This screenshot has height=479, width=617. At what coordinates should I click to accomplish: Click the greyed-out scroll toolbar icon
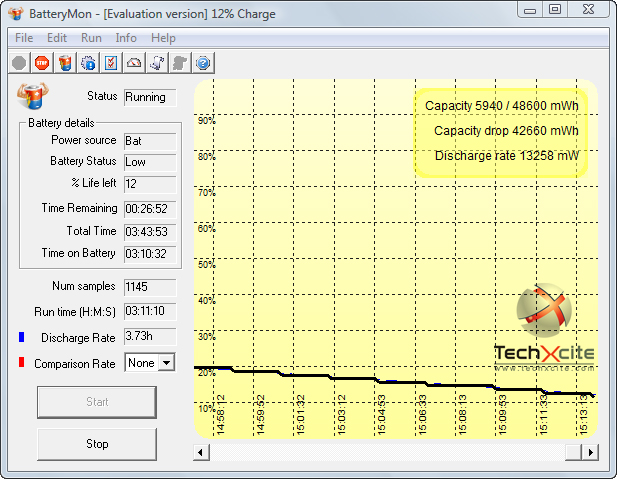click(x=180, y=63)
